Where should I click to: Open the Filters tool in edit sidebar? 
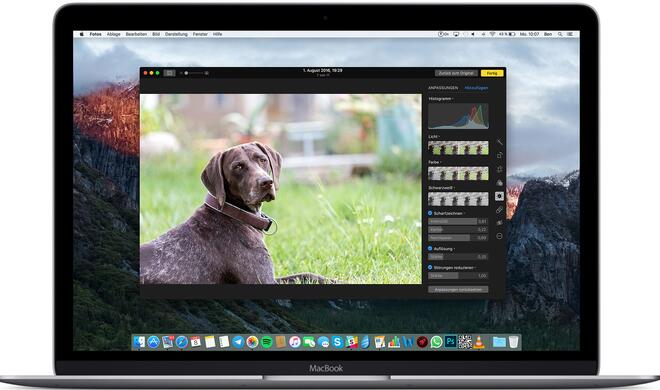point(500,182)
